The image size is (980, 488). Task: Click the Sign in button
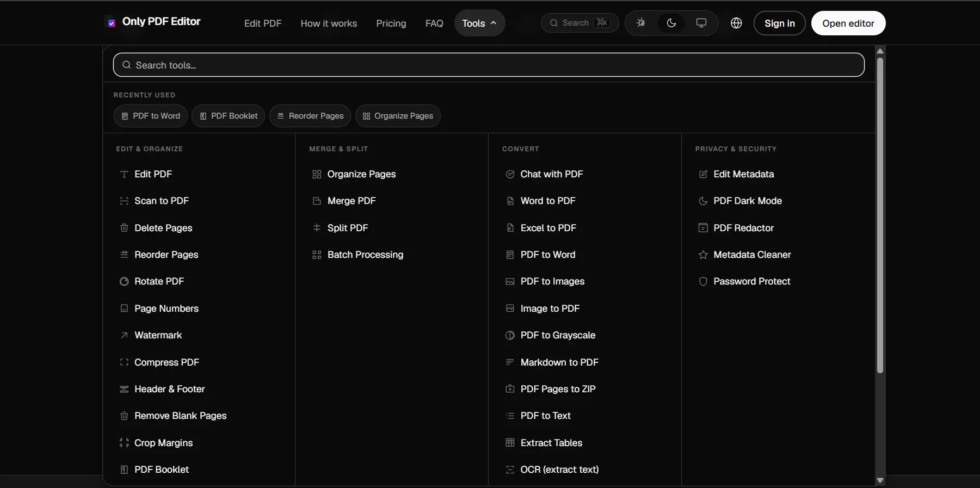(780, 23)
